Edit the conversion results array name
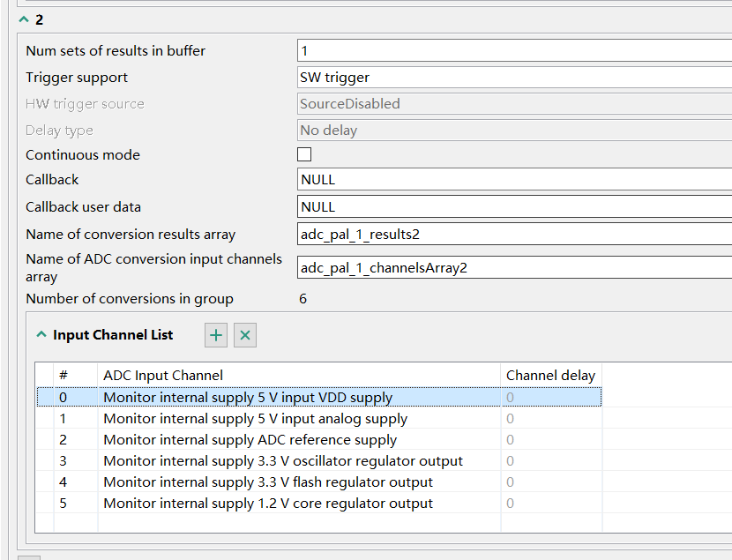This screenshot has height=560, width=732. tap(515, 235)
